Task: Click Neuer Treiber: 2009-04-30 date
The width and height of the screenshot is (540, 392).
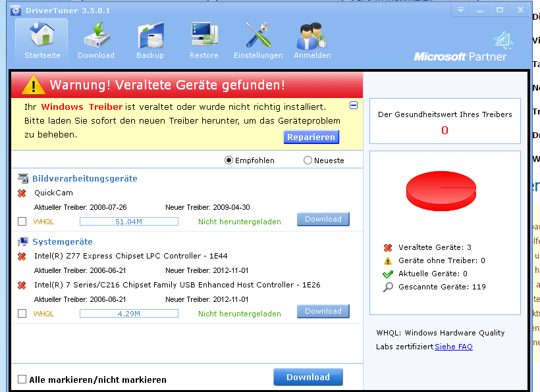Action: pos(207,207)
